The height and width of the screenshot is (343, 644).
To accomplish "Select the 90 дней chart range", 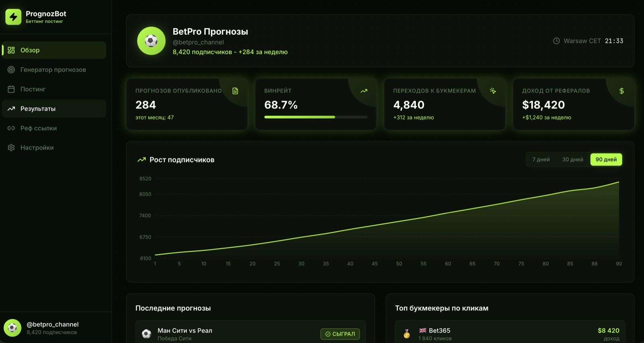I will point(606,160).
